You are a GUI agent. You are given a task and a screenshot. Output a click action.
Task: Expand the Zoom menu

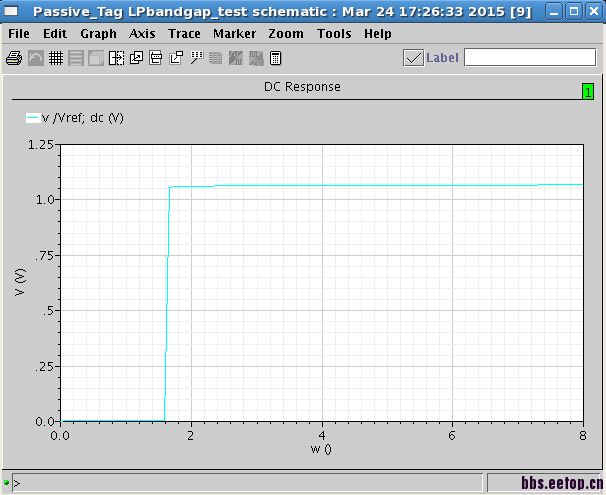[286, 34]
